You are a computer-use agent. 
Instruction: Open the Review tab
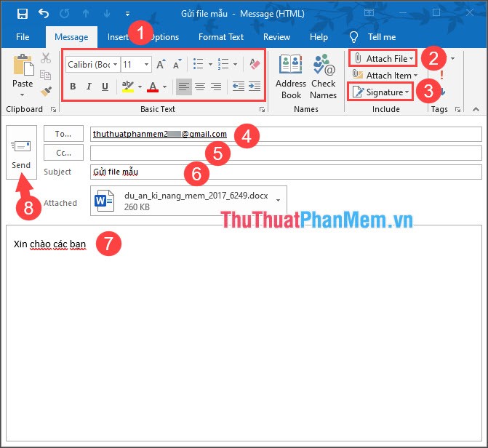[x=276, y=37]
